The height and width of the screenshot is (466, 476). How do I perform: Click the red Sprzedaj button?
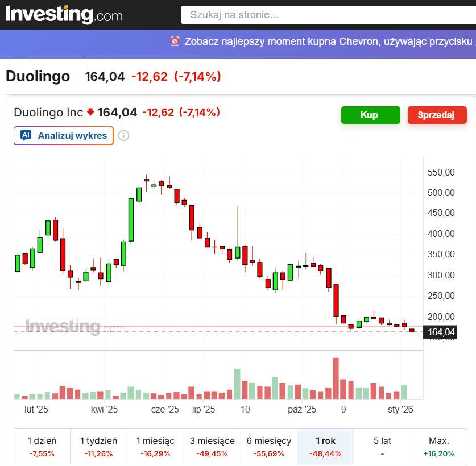[x=437, y=115]
